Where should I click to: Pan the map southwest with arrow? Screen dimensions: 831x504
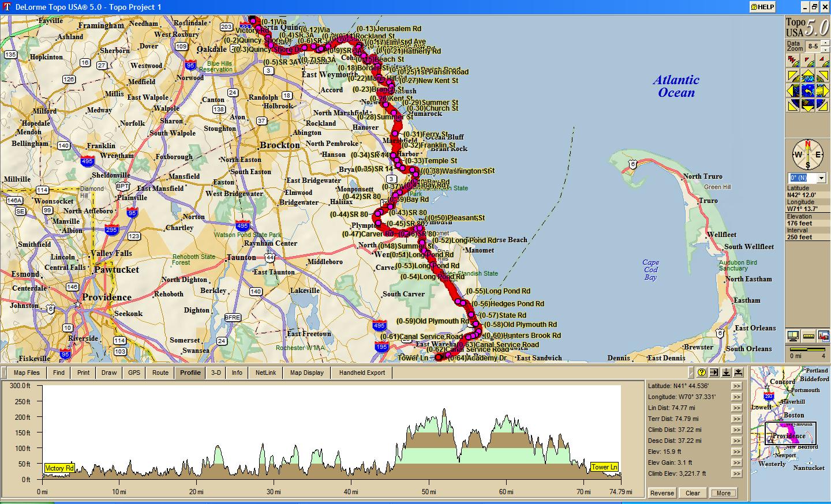(x=793, y=105)
